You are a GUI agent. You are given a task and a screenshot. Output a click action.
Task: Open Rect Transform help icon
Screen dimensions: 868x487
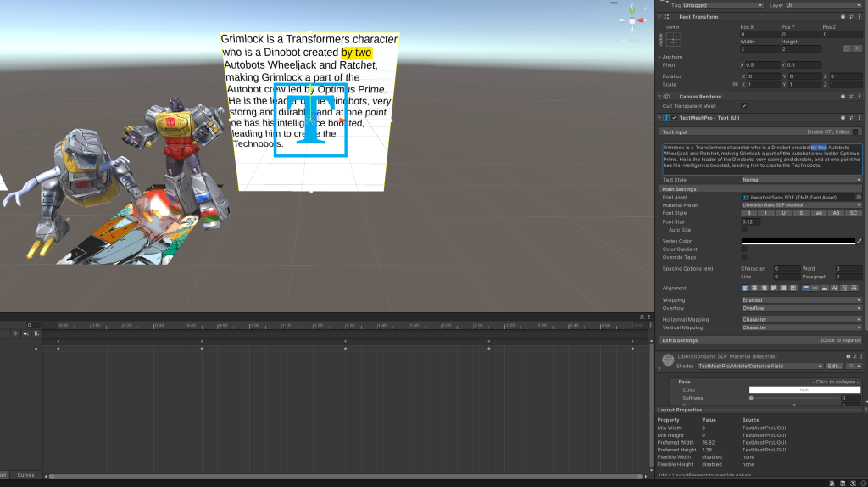843,16
